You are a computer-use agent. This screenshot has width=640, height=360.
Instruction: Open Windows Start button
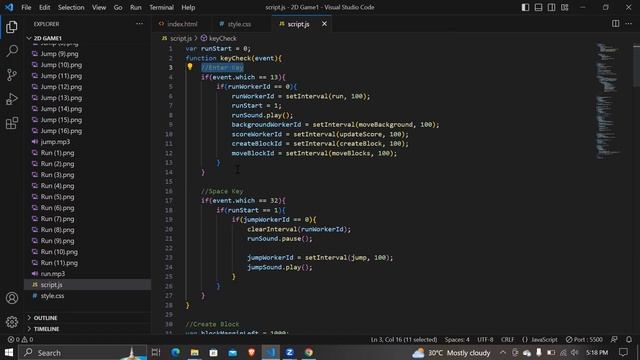9,352
